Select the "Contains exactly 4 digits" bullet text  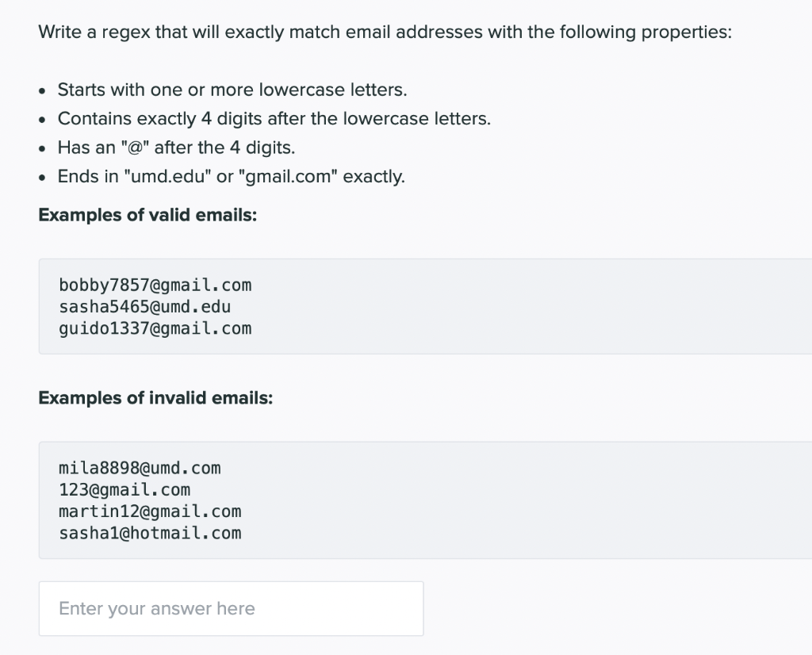pos(274,119)
